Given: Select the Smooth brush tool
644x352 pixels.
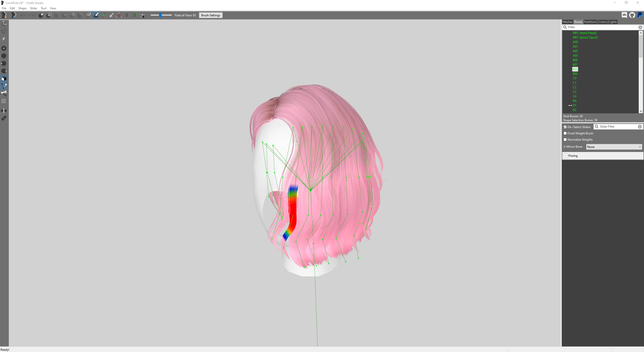Looking at the screenshot, I should click(x=80, y=15).
